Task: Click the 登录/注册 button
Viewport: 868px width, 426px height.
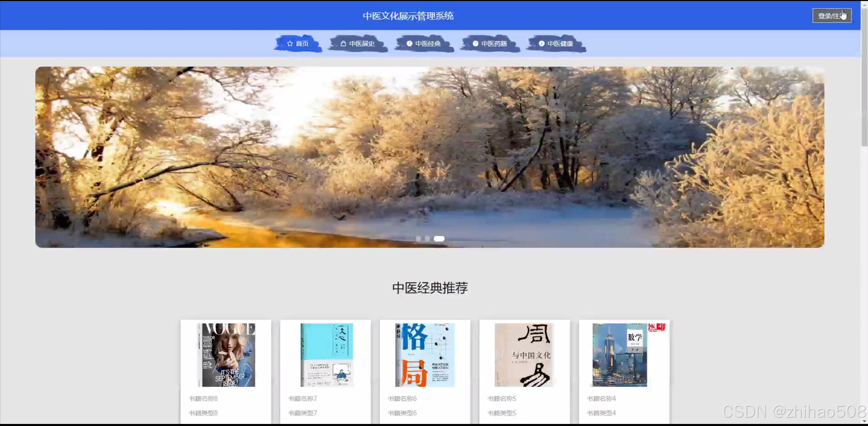Action: point(831,16)
